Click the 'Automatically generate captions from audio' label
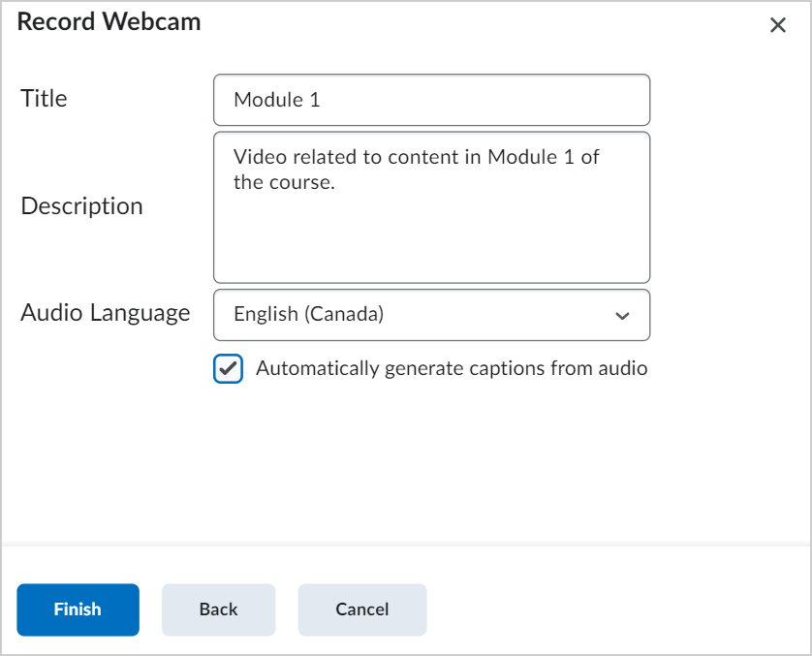 point(452,368)
